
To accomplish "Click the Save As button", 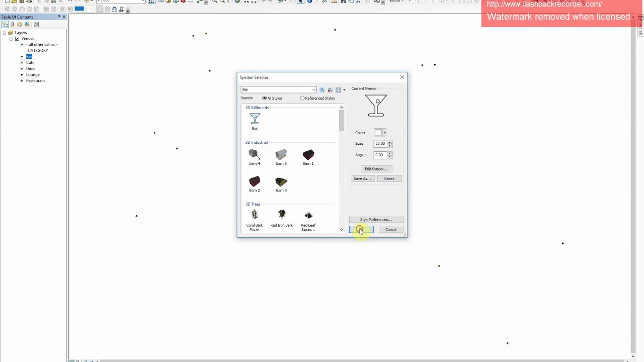I will click(x=362, y=178).
